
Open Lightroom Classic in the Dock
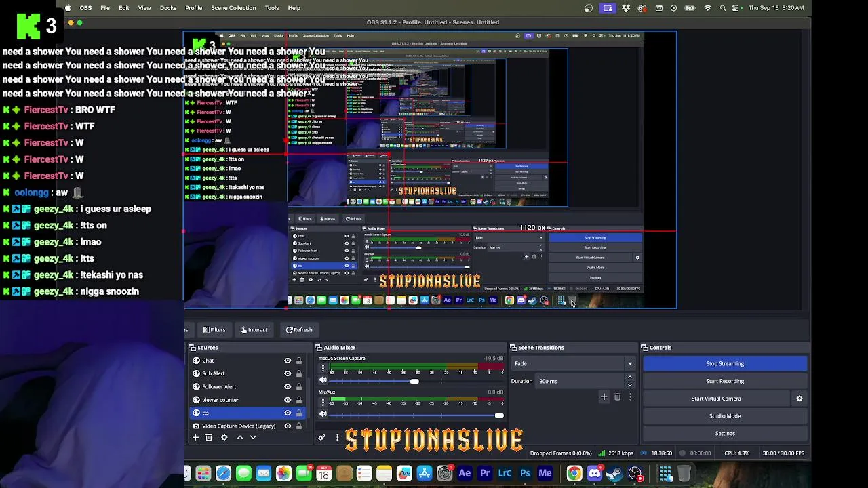tap(505, 473)
